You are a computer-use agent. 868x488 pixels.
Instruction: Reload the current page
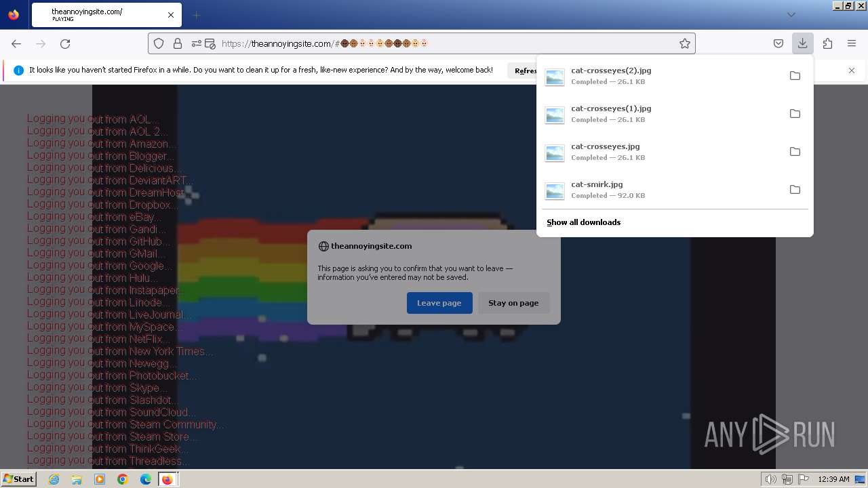click(x=65, y=43)
